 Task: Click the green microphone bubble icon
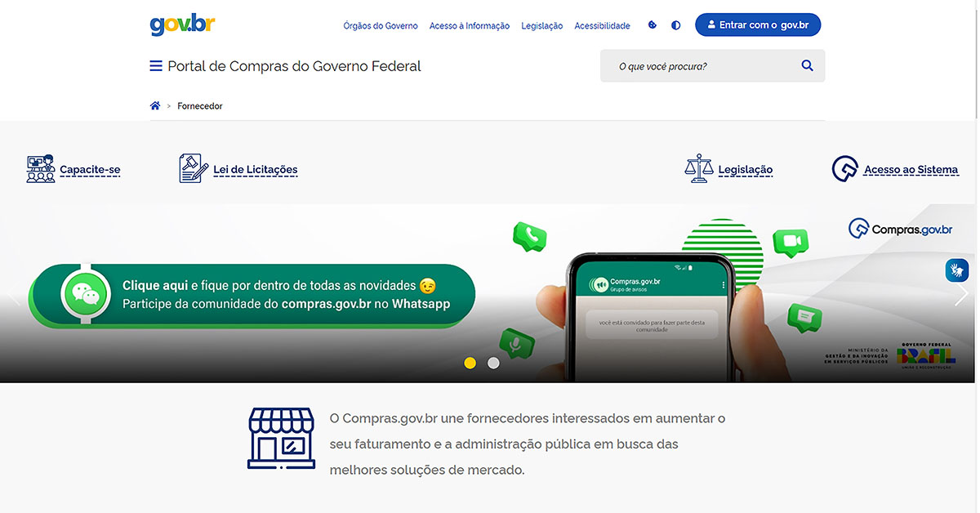pos(517,344)
